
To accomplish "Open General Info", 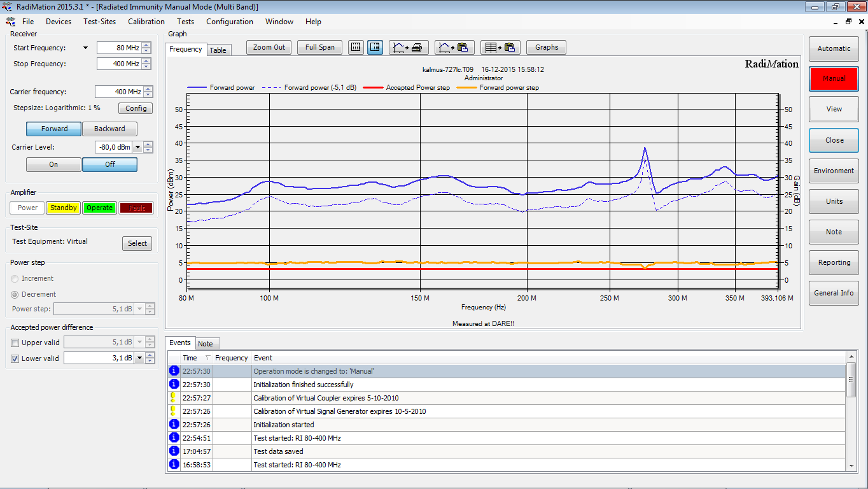I will point(834,293).
